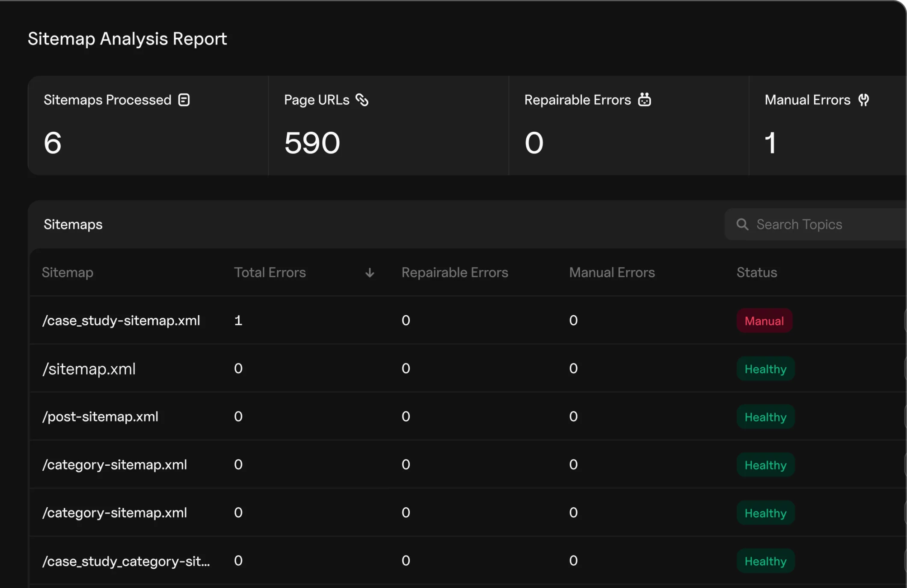
Task: Click the wrench icon next to Manual Errors
Action: [x=864, y=100]
